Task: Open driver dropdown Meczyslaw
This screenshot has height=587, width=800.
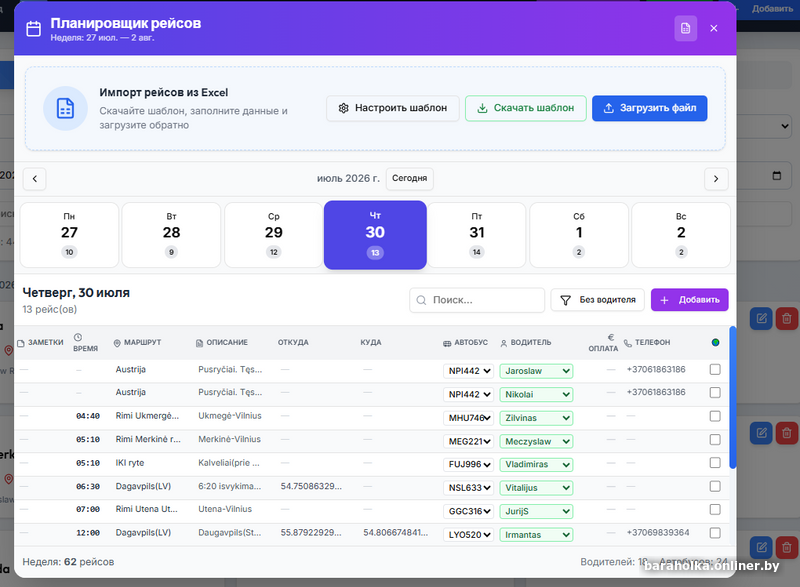Action: 536,441
